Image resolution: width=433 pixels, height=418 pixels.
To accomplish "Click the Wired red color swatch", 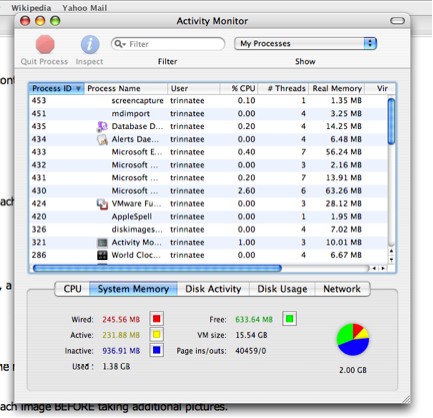I will point(157,319).
